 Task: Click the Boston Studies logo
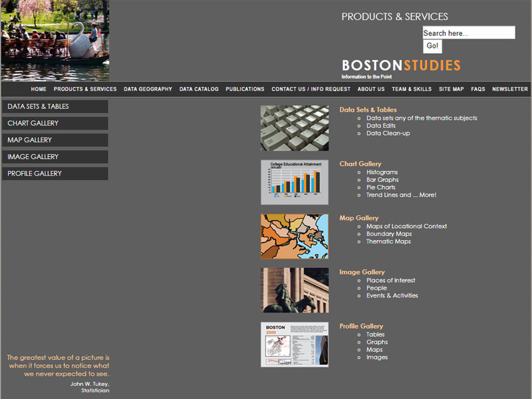click(401, 65)
